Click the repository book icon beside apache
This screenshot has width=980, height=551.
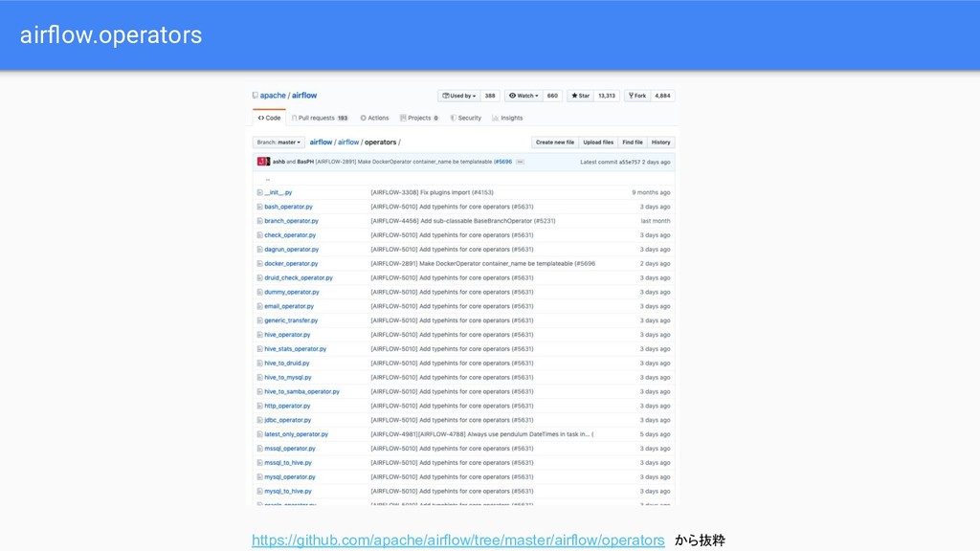(x=255, y=96)
